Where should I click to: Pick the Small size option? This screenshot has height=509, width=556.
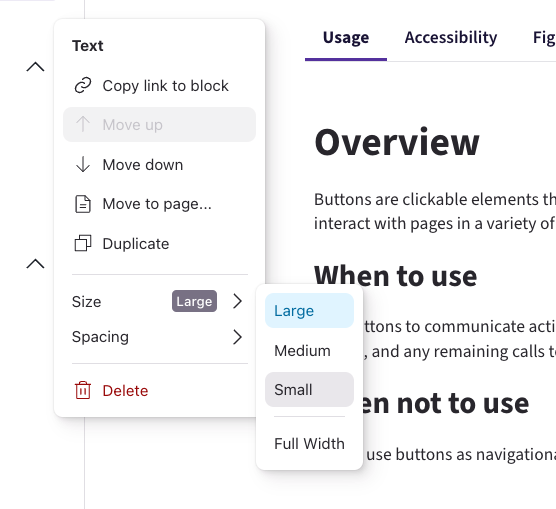[309, 389]
